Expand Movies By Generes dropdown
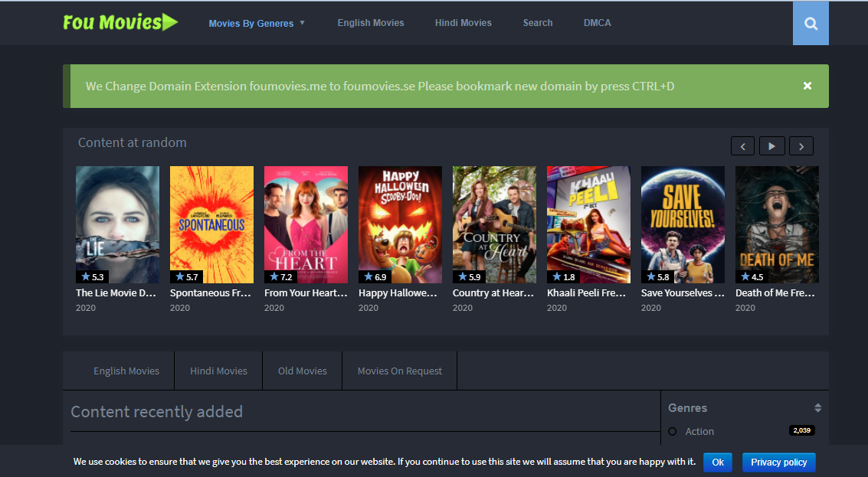Image resolution: width=868 pixels, height=477 pixels. pyautogui.click(x=257, y=23)
